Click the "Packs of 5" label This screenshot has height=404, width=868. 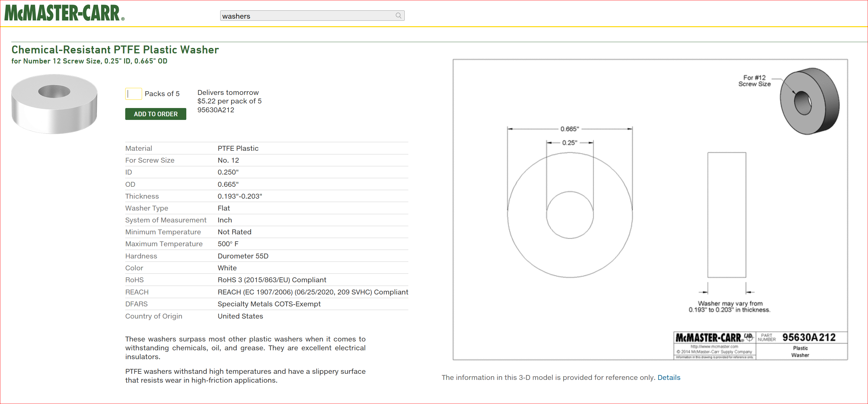(x=162, y=94)
